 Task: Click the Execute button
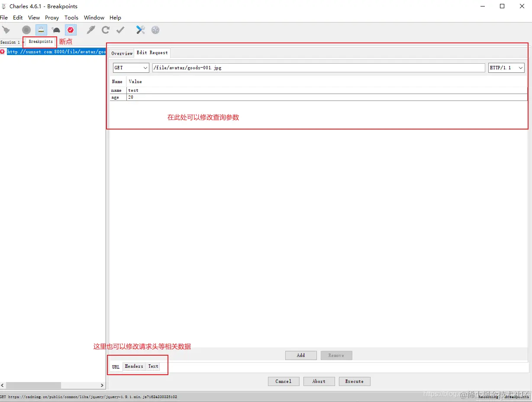[355, 381]
